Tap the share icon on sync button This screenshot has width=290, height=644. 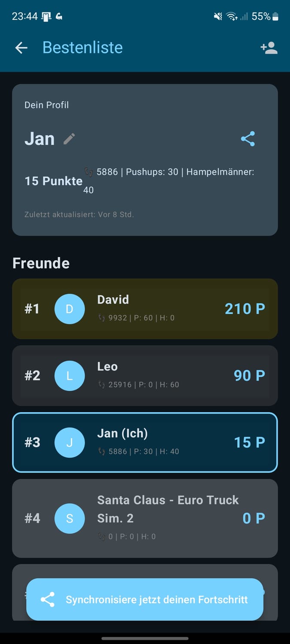coord(47,599)
